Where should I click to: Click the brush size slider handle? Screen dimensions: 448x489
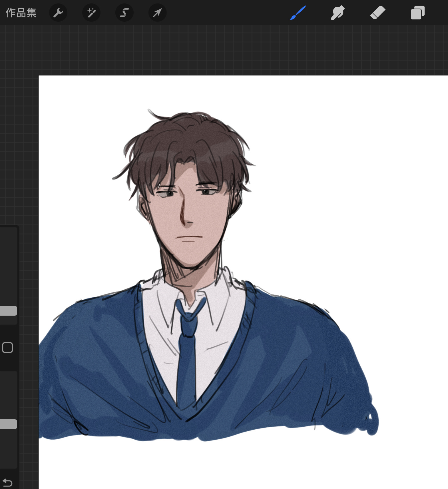[x=8, y=311]
